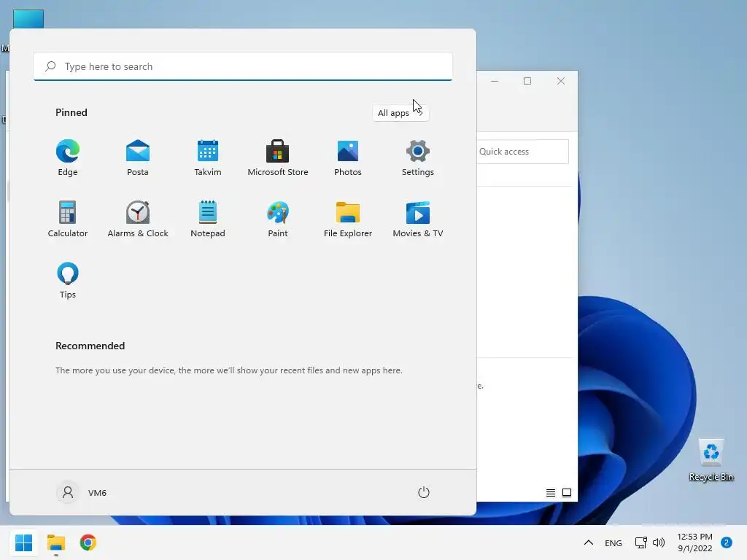The width and height of the screenshot is (747, 560).
Task: Launch Notepad from pinned apps
Action: tap(208, 219)
